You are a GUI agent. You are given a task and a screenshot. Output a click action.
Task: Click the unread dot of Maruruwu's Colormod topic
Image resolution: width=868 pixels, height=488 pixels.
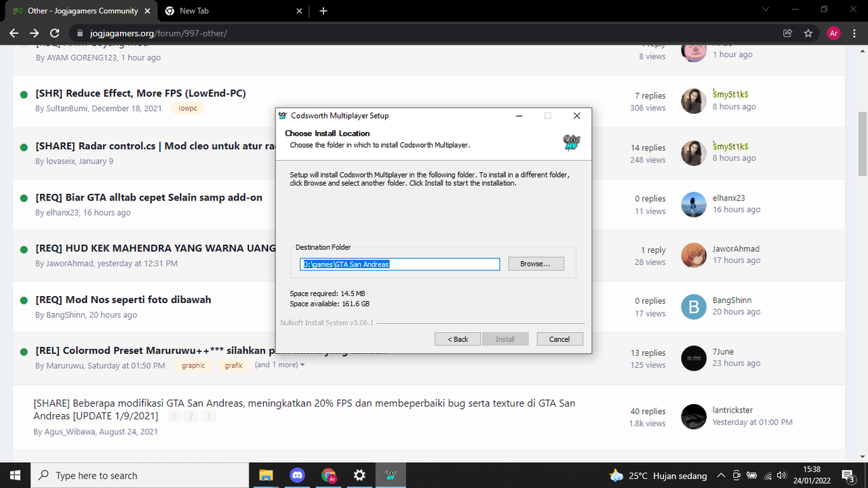pos(24,352)
